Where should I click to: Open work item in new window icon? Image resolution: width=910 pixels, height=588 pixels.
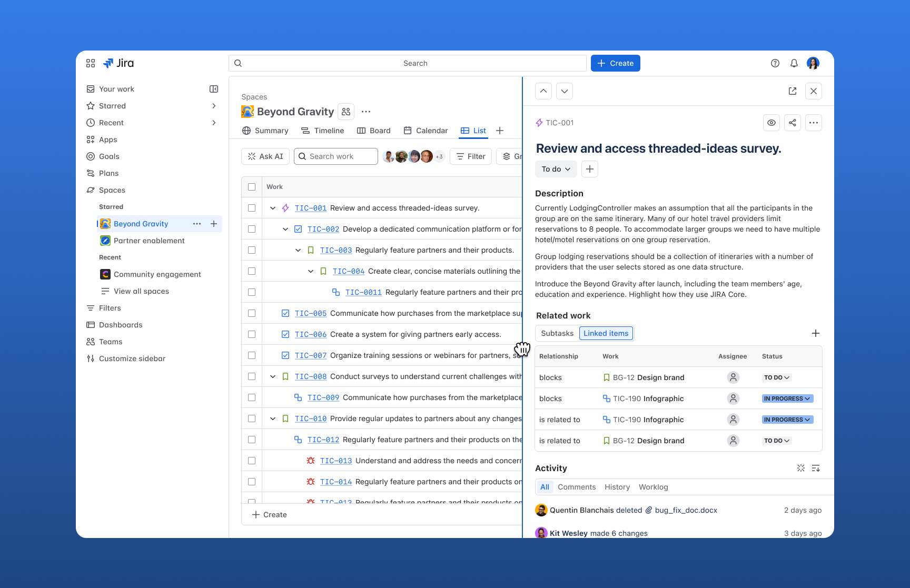click(793, 91)
